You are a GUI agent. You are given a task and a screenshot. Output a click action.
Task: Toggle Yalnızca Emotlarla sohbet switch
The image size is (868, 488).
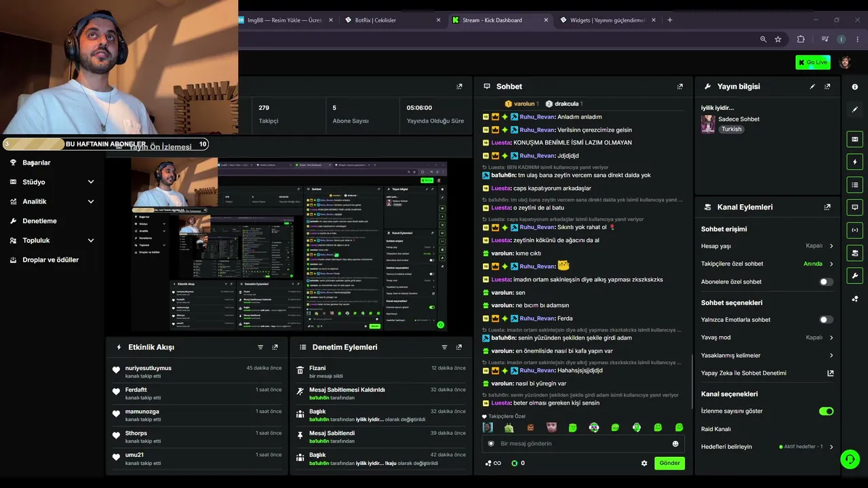[x=826, y=320]
